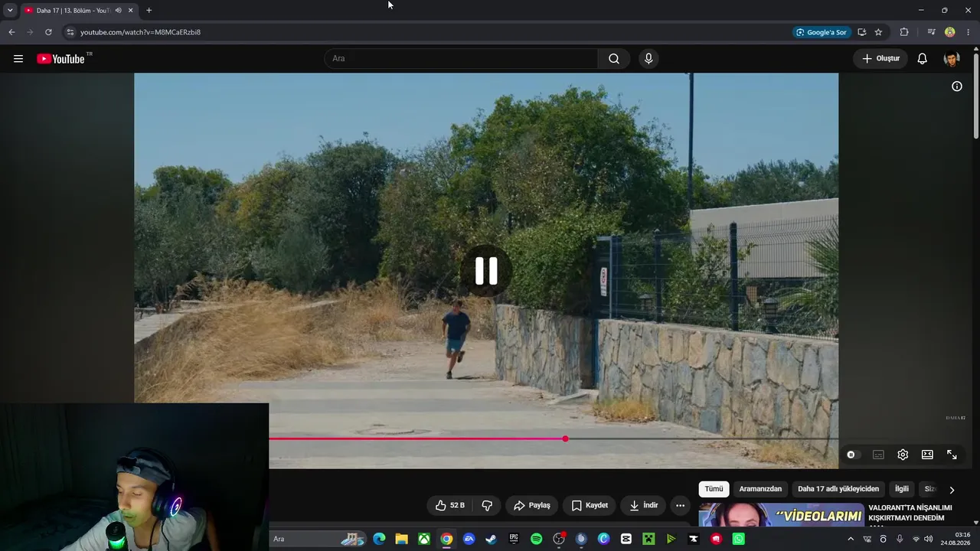Go back in the browser
Viewport: 980px width, 551px height.
click(x=11, y=32)
